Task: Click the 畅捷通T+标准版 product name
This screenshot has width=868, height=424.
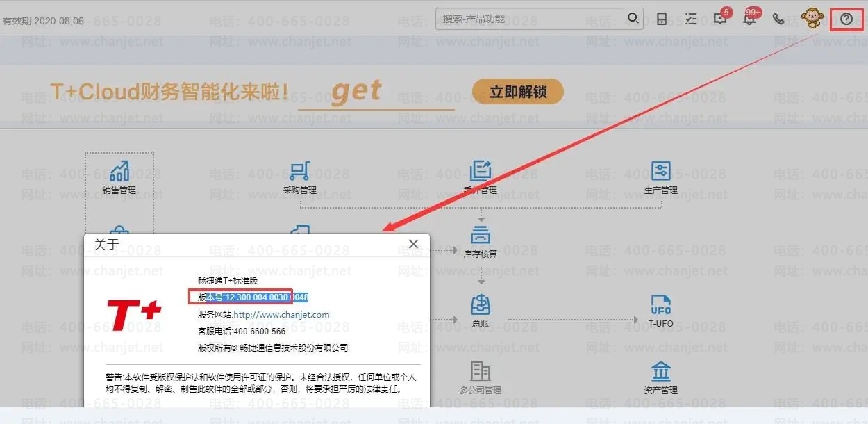Action: click(228, 281)
